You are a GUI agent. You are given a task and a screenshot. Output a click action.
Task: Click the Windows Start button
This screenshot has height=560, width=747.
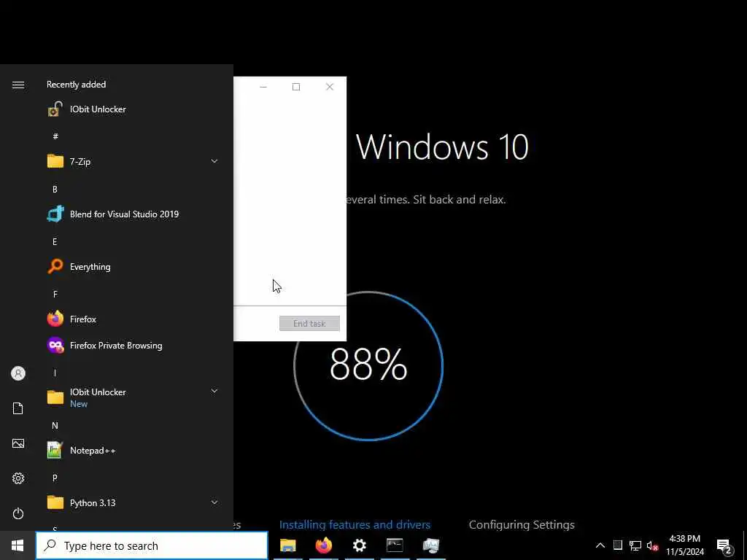(x=18, y=545)
